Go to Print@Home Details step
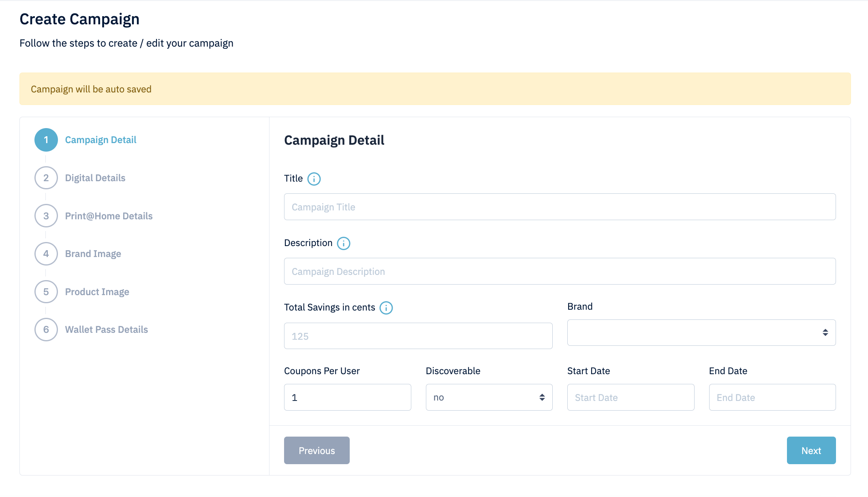This screenshot has width=868, height=497. [109, 216]
